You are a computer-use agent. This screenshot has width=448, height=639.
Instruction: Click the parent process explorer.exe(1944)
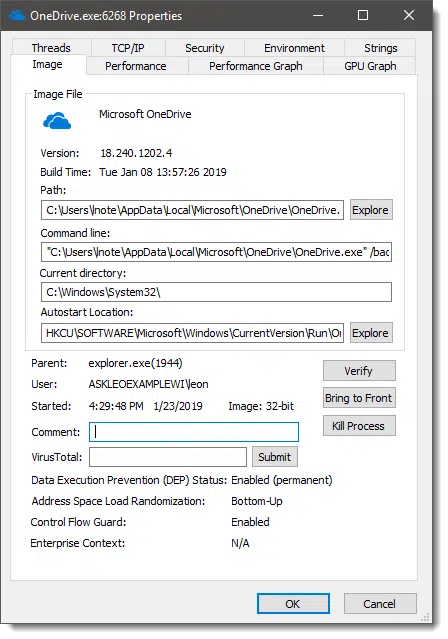pos(135,363)
